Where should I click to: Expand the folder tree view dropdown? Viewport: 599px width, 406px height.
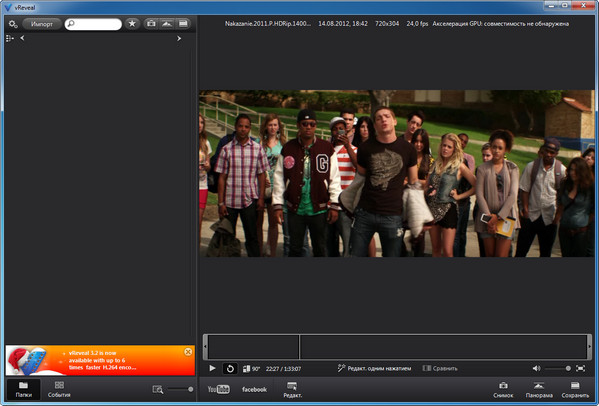click(x=10, y=38)
